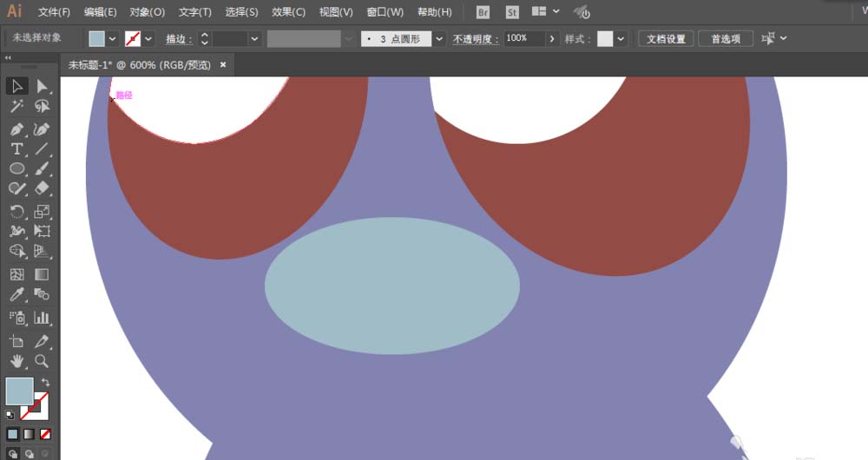
Task: Select the Paintbrush tool
Action: (42, 168)
